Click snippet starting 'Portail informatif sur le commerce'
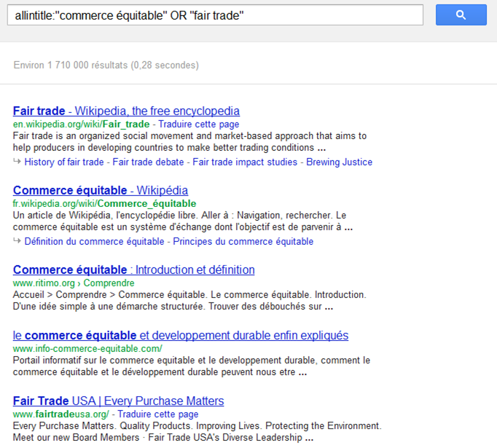This screenshot has width=497, height=448. click(192, 366)
